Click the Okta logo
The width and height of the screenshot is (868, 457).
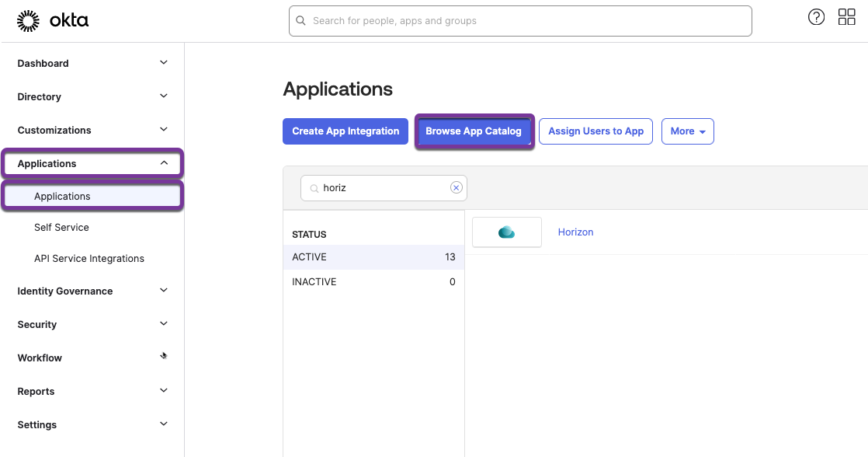tap(53, 21)
